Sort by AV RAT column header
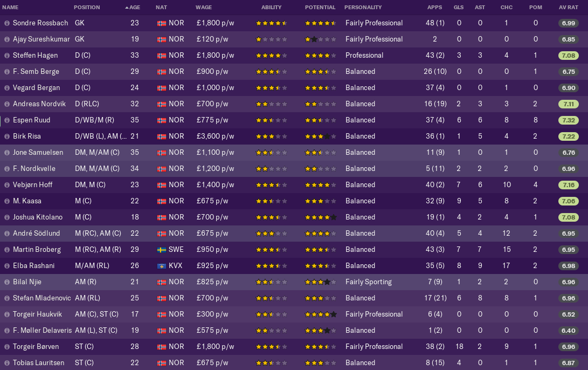Viewport: 588px width, 370px height. tap(569, 7)
